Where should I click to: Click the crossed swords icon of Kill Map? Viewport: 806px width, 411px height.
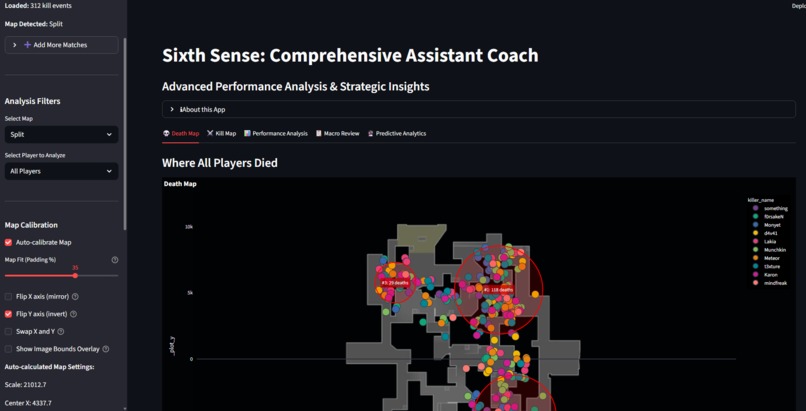click(x=210, y=134)
